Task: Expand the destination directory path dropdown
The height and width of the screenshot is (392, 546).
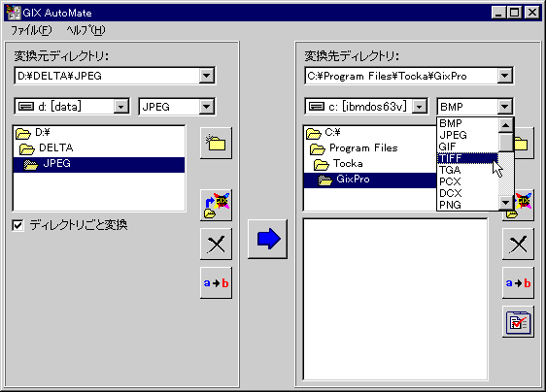Action: pos(504,76)
